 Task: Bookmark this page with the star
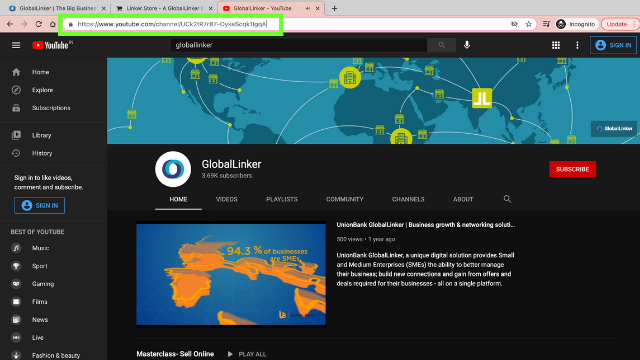(x=529, y=24)
